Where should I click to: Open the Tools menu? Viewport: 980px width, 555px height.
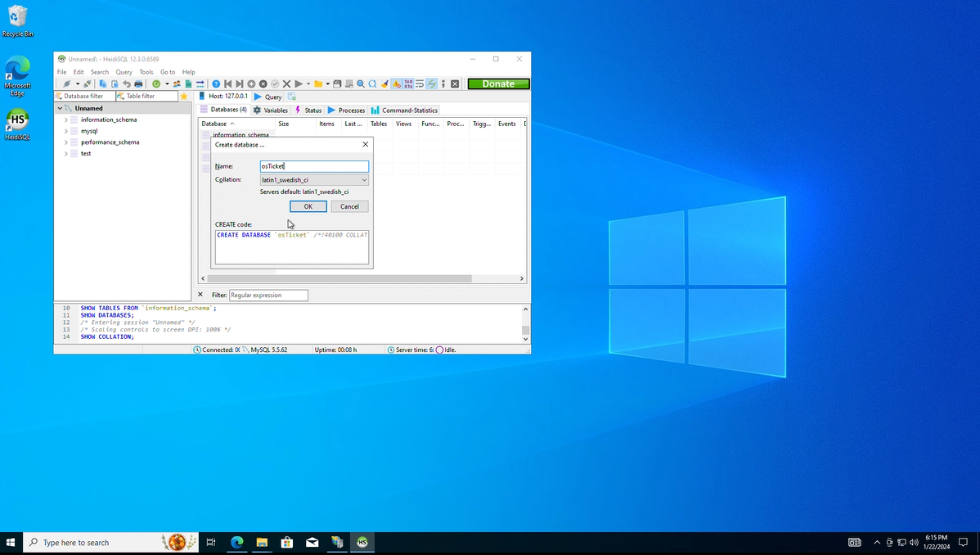pos(146,72)
